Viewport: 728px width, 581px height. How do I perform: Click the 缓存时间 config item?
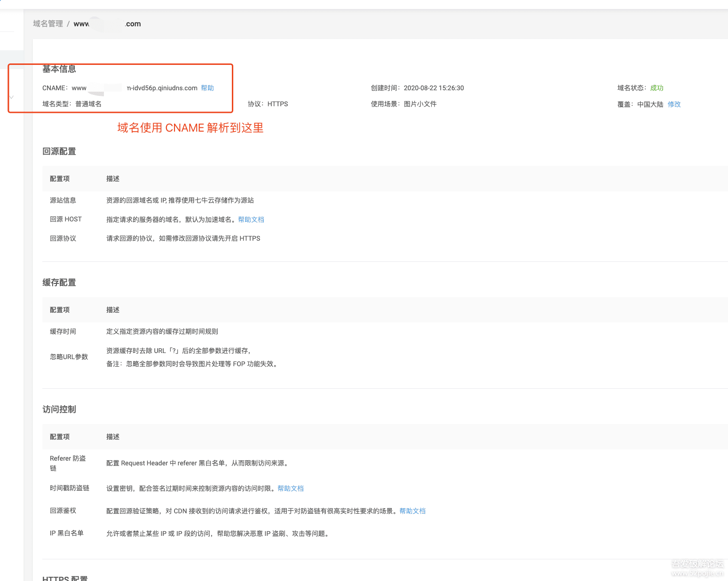tap(63, 331)
